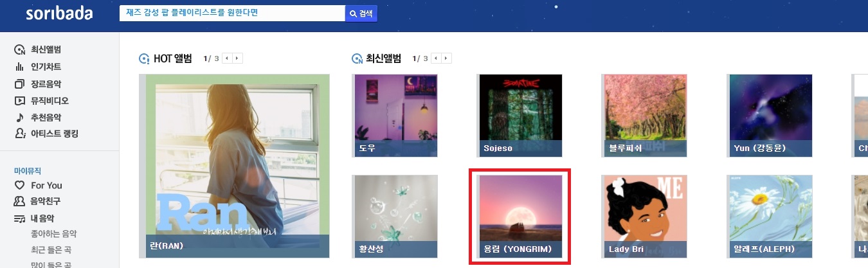Focus the search input field
This screenshot has height=268, width=868.
[x=232, y=13]
